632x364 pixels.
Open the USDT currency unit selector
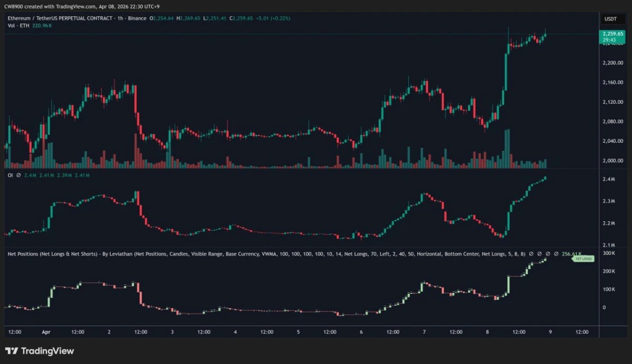(x=609, y=18)
